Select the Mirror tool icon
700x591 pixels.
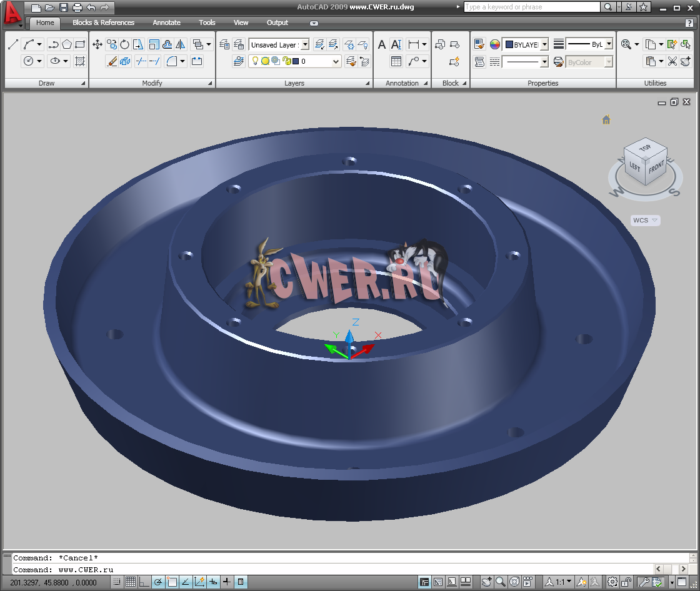tap(181, 44)
